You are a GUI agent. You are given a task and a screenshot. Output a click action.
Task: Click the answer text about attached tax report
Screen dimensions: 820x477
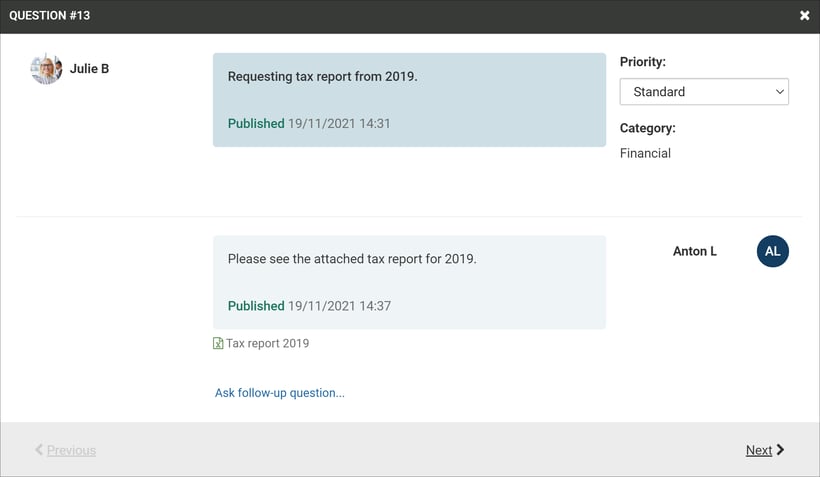click(352, 259)
